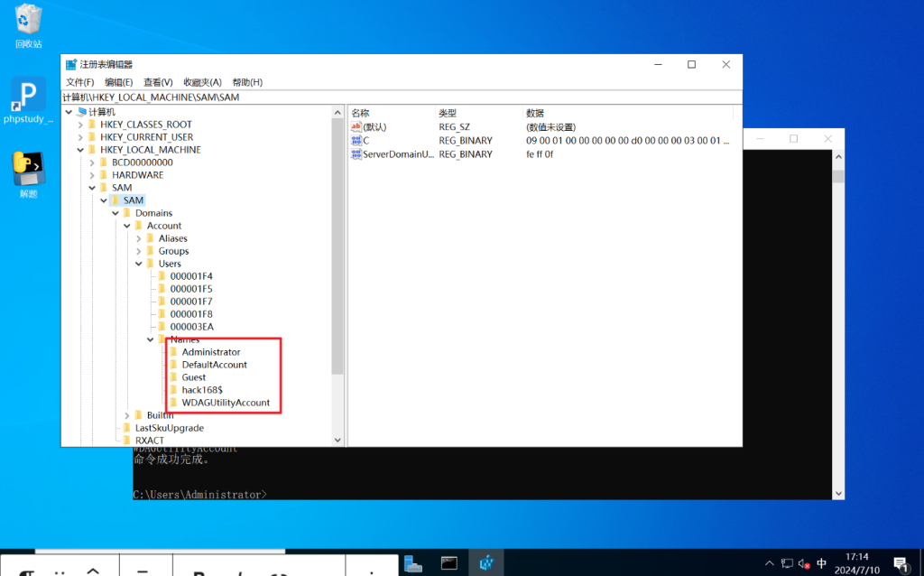This screenshot has width=924, height=576.
Task: Expand the Aliases key arrow
Action: 138,238
